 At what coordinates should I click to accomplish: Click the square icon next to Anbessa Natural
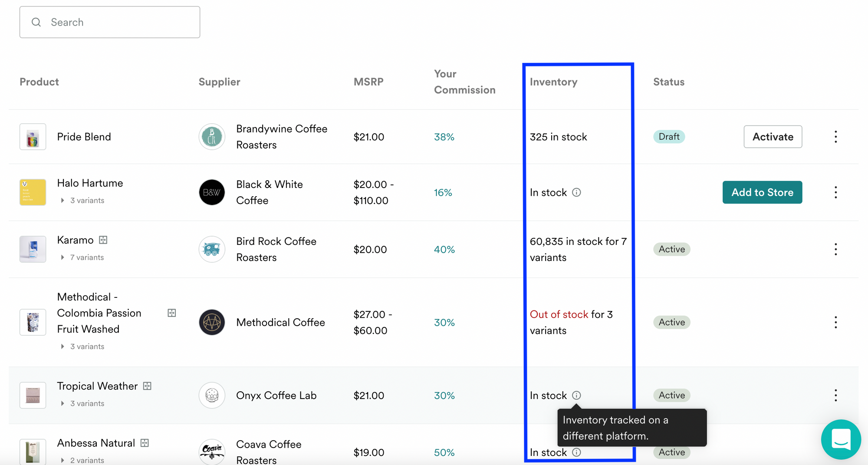click(x=145, y=443)
